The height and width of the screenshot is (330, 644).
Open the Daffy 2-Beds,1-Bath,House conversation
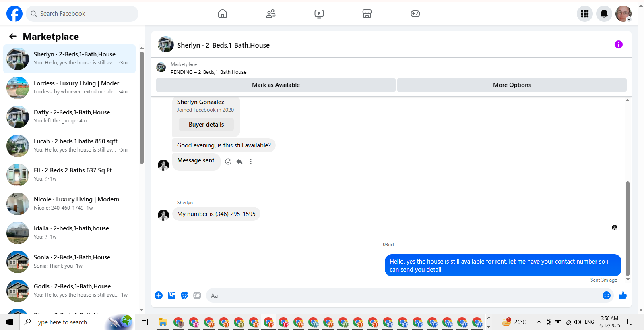click(69, 117)
